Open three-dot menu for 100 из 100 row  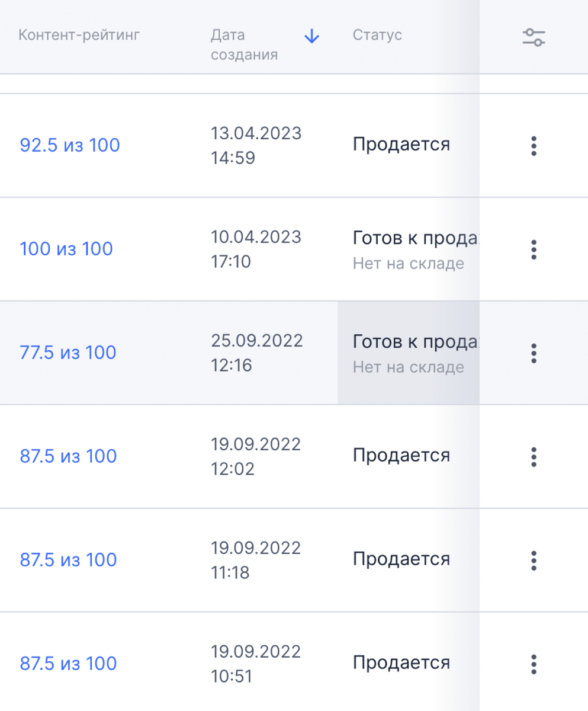pyautogui.click(x=534, y=249)
